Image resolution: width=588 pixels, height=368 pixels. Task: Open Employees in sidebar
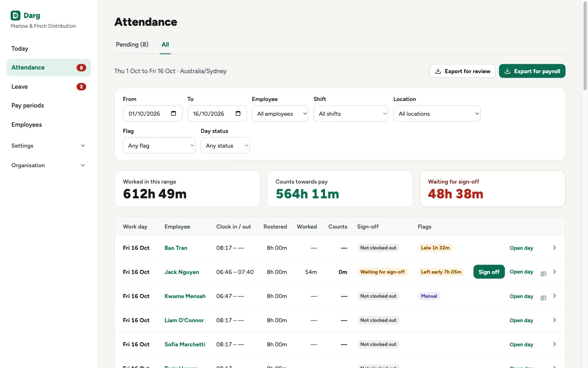tap(49, 125)
